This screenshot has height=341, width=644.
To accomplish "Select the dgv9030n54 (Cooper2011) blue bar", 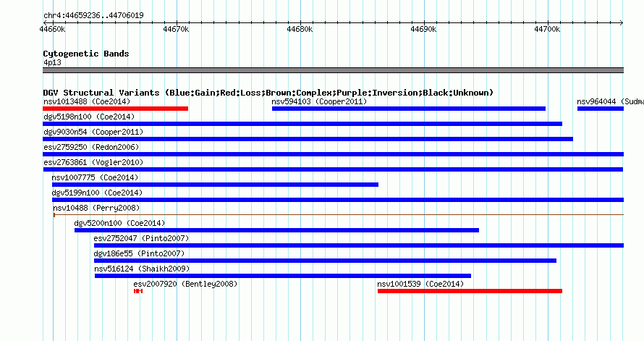I will click(x=308, y=139).
